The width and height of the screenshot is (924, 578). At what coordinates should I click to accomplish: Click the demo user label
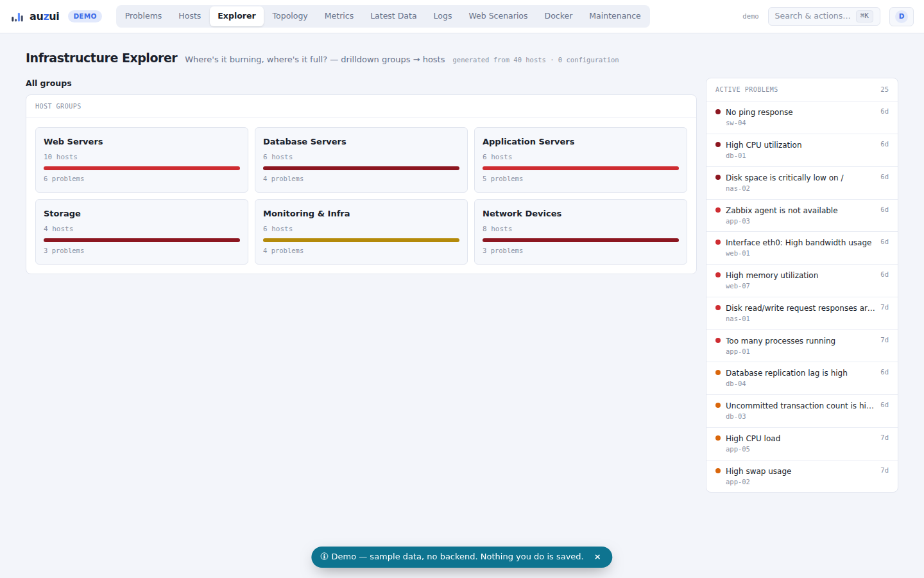tap(751, 17)
